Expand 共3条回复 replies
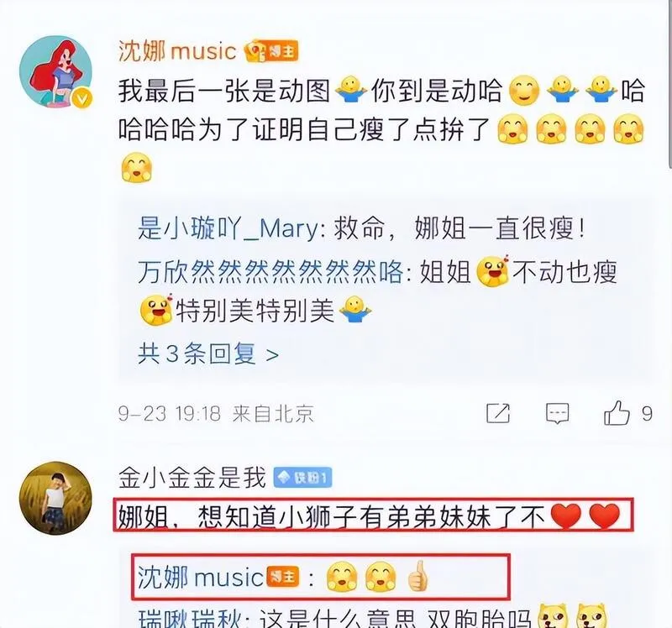This screenshot has height=628, width=672. pyautogui.click(x=208, y=353)
